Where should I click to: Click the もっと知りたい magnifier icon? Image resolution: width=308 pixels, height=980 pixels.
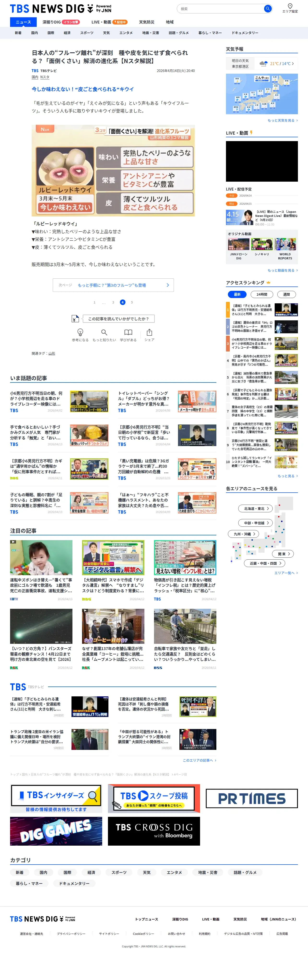(104, 332)
